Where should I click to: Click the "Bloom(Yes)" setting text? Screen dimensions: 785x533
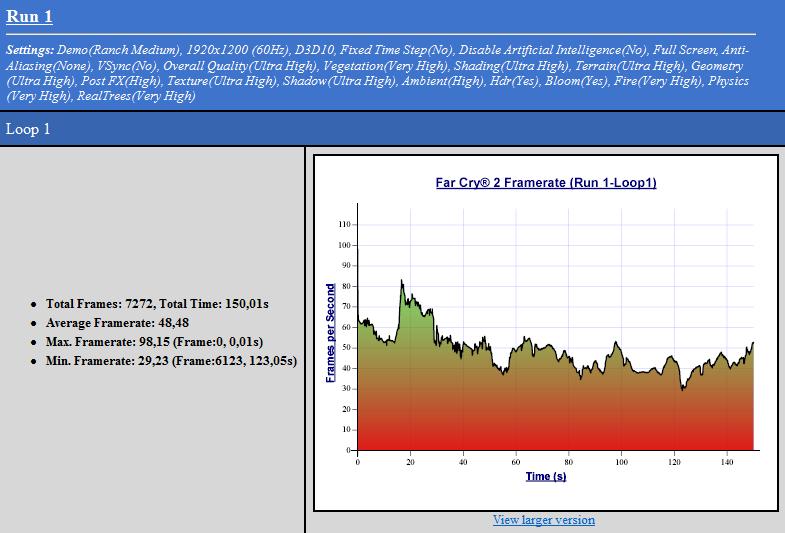coord(576,81)
